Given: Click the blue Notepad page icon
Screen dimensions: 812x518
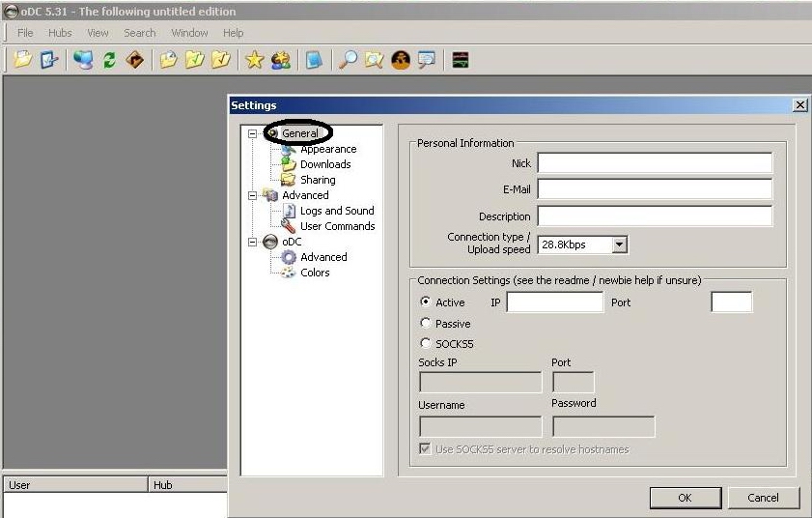Looking at the screenshot, I should coord(314,60).
